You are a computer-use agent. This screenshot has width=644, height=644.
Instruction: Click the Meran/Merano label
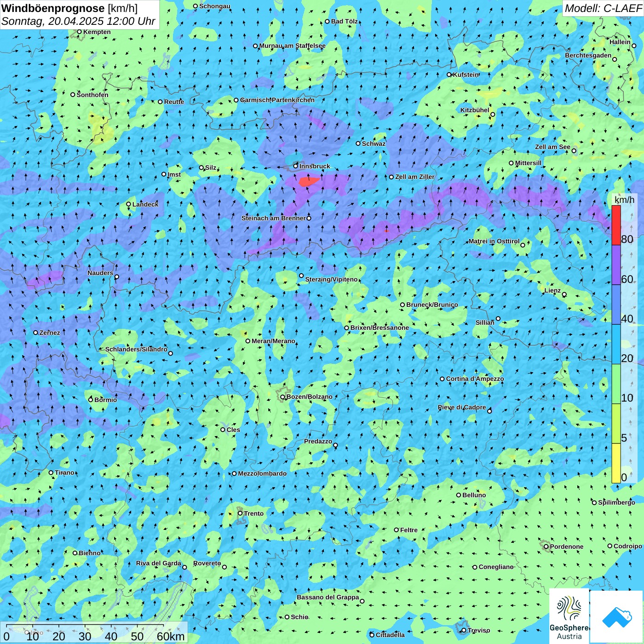point(273,341)
